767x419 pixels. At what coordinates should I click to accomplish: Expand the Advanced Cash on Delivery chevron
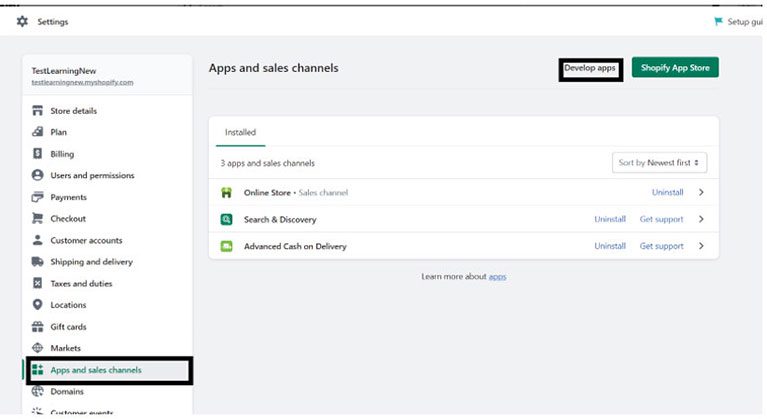[701, 246]
